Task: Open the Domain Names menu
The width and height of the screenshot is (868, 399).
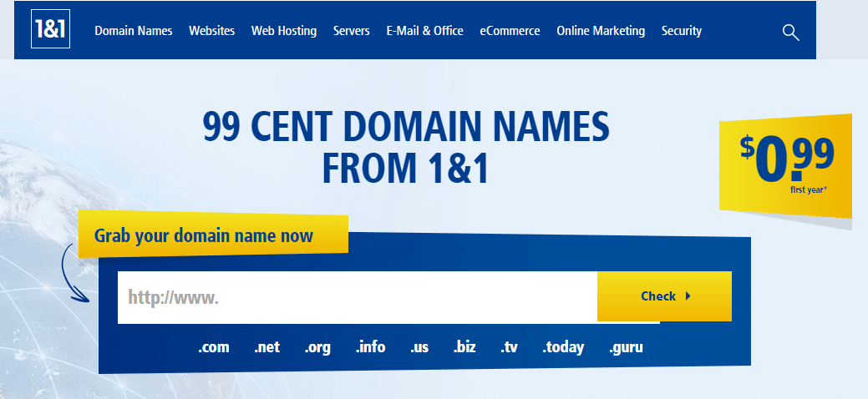Action: [x=134, y=31]
